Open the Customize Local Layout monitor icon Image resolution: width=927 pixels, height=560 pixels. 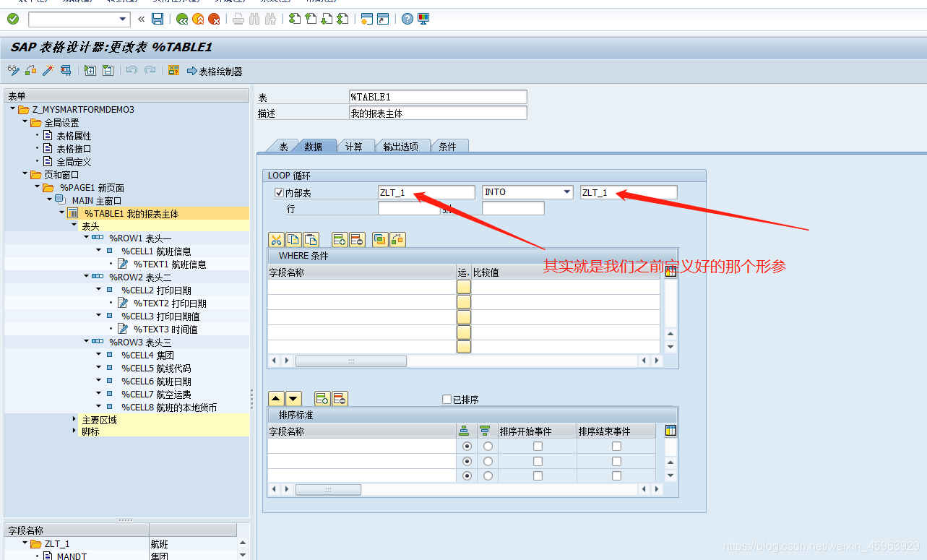423,20
